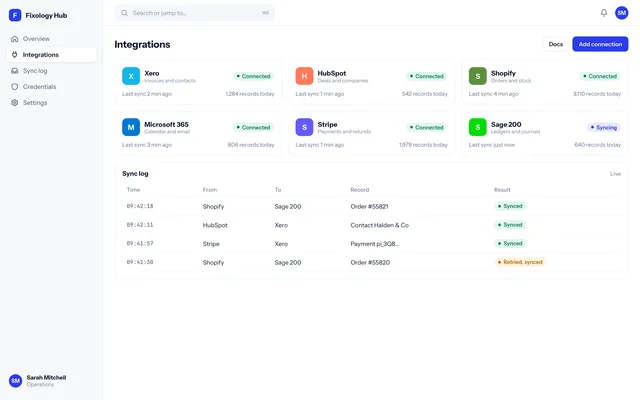Screen dimensions: 640x400
Task: Click the To column header
Action: pyautogui.click(x=278, y=190)
